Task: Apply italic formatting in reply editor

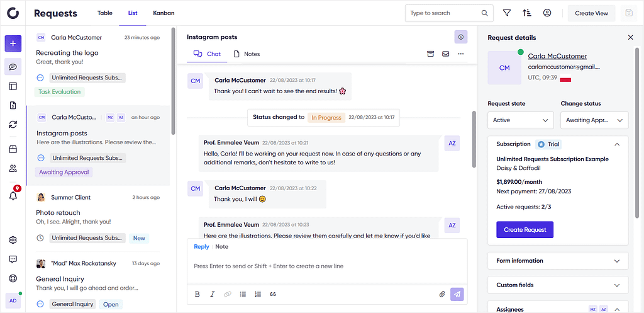Action: coord(213,294)
